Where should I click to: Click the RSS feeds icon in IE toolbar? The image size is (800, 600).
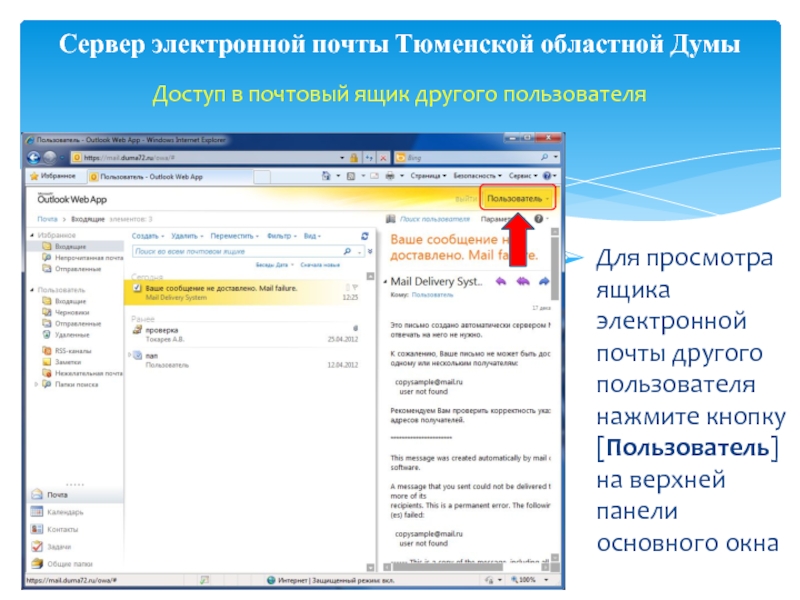pyautogui.click(x=351, y=176)
